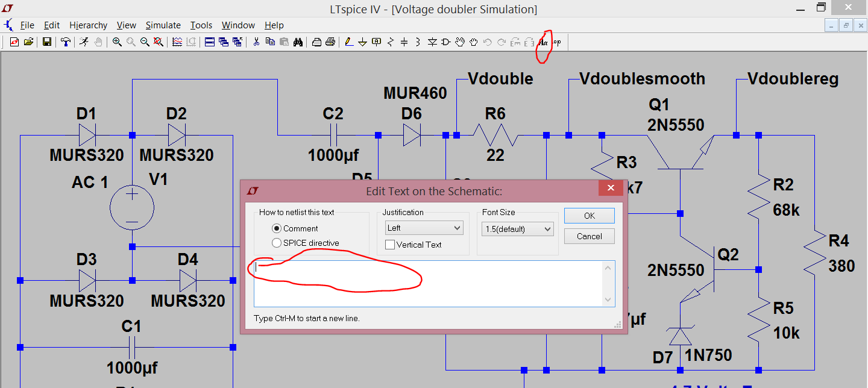Open Control Panel via the hammer icon
This screenshot has width=868, height=388.
pyautogui.click(x=66, y=42)
